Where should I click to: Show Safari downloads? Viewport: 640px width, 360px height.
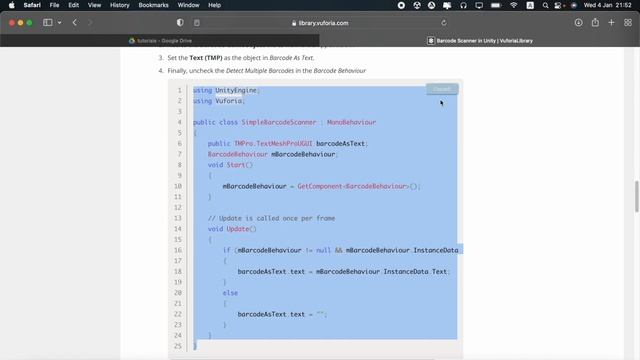pyautogui.click(x=578, y=23)
